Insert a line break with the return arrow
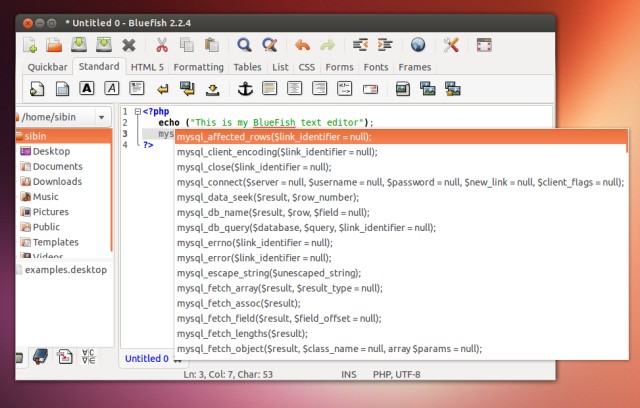 (x=163, y=89)
